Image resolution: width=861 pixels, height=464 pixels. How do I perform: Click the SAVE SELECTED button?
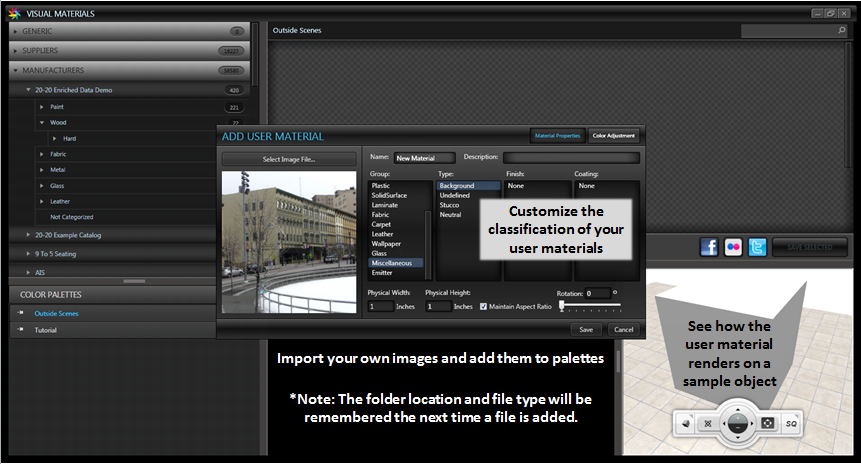(809, 247)
